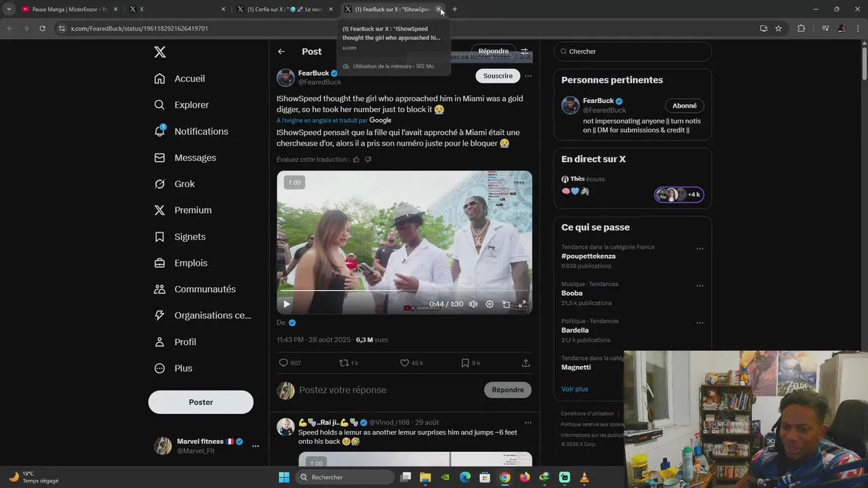Click Voir plus under trends
The height and width of the screenshot is (488, 868).
(574, 389)
